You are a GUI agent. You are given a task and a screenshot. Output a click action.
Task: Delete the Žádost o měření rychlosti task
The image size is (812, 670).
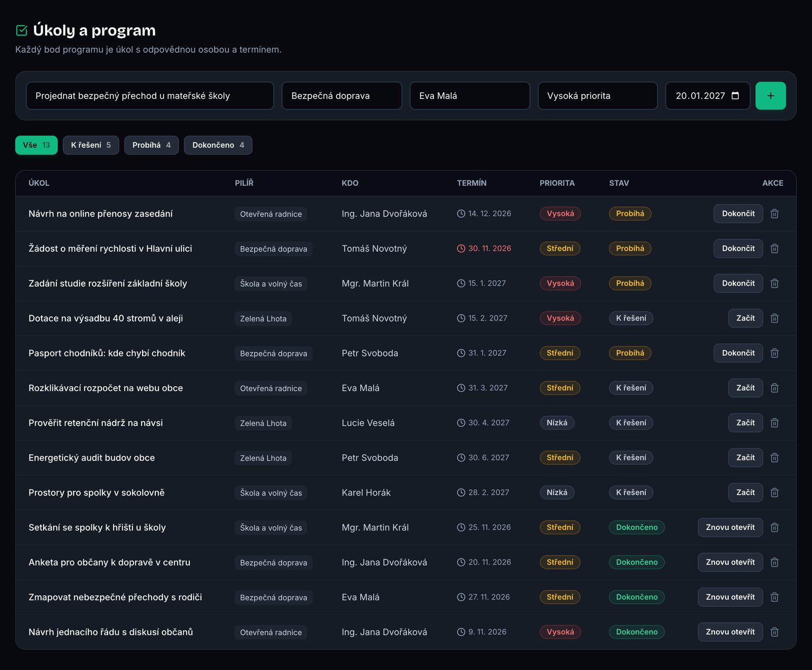pos(774,249)
